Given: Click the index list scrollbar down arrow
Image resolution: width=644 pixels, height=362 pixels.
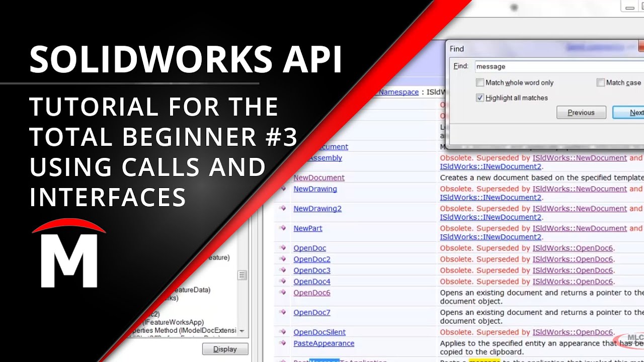Looking at the screenshot, I should 242,331.
